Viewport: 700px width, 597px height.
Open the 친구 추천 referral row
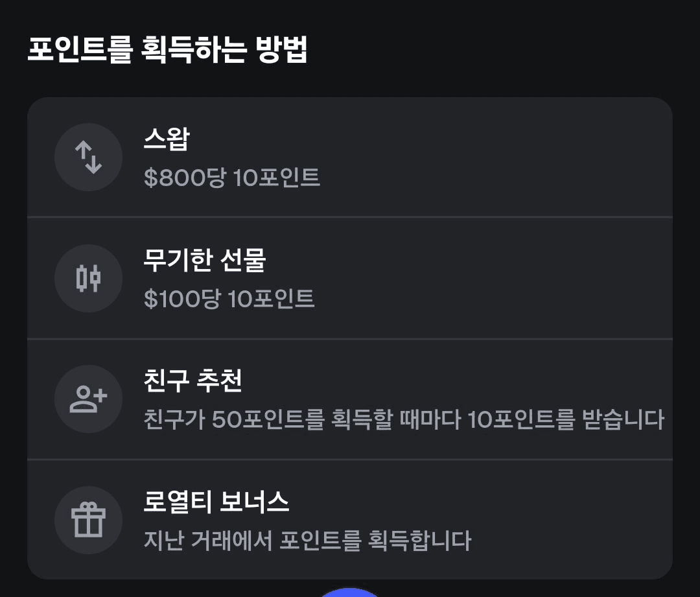(x=350, y=399)
